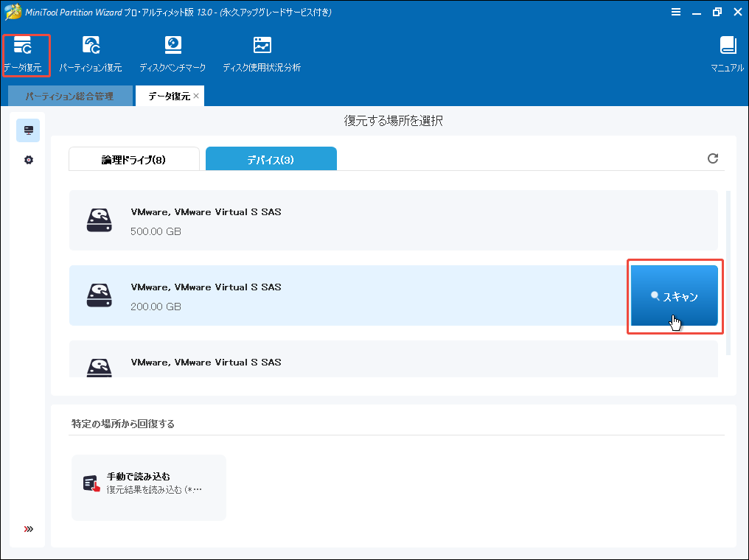Click 手動で読み込む to load recovery results
This screenshot has height=560, width=749.
point(147,486)
